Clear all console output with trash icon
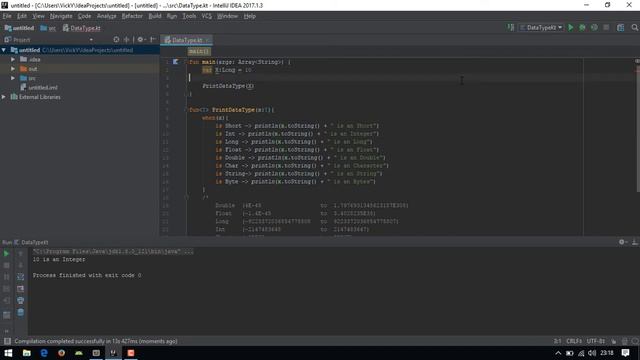The image size is (640, 360). coord(20,313)
